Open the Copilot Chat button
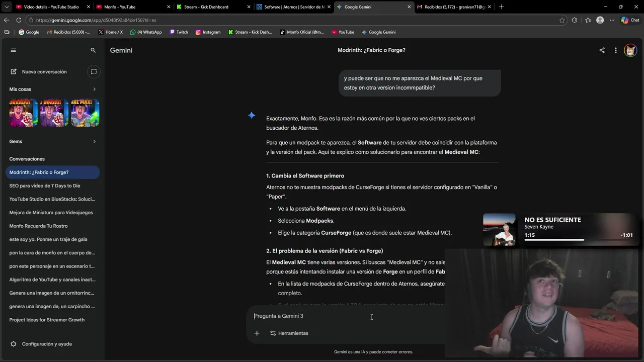Screen dimensions: 644x362 630,20
